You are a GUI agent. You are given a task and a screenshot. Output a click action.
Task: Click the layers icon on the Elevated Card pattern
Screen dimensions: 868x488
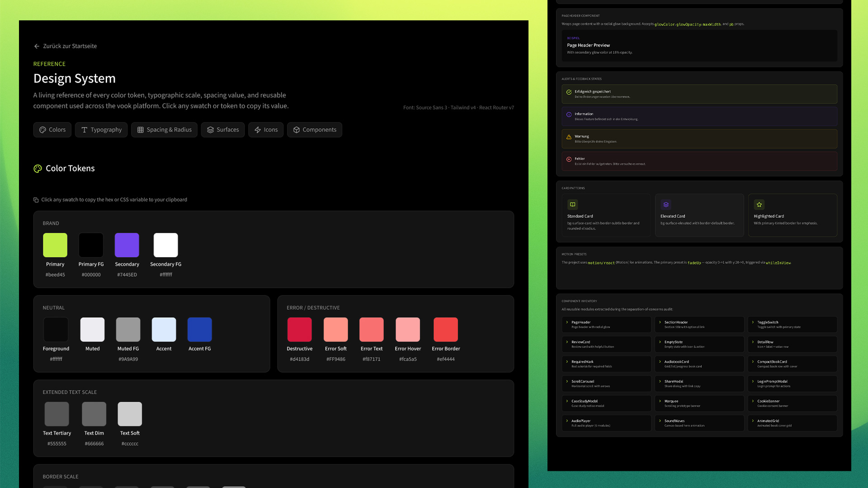click(x=665, y=204)
